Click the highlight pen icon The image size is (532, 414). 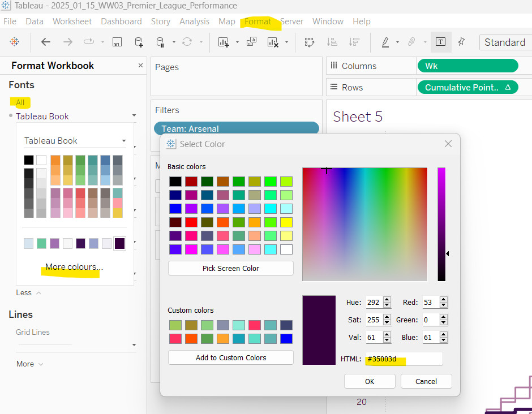[385, 42]
